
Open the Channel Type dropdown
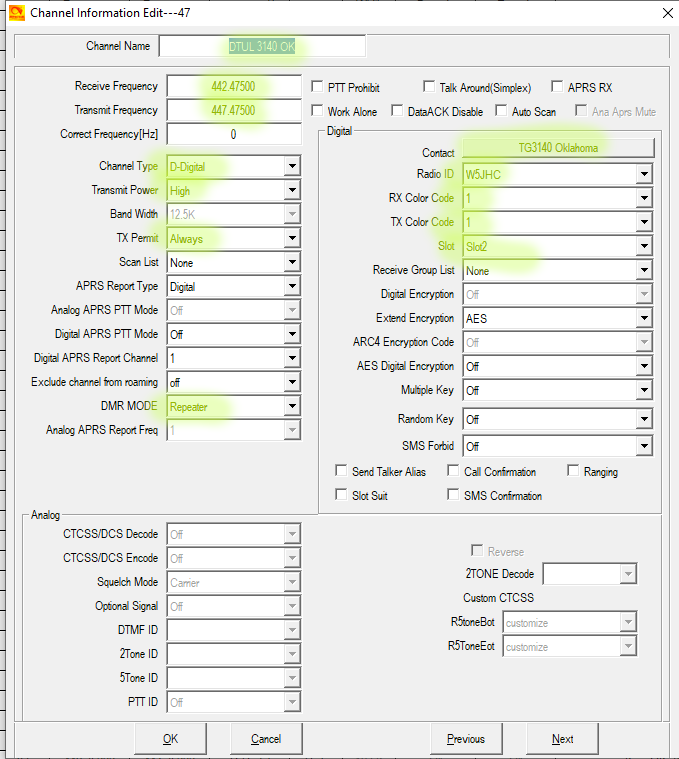[x=291, y=166]
